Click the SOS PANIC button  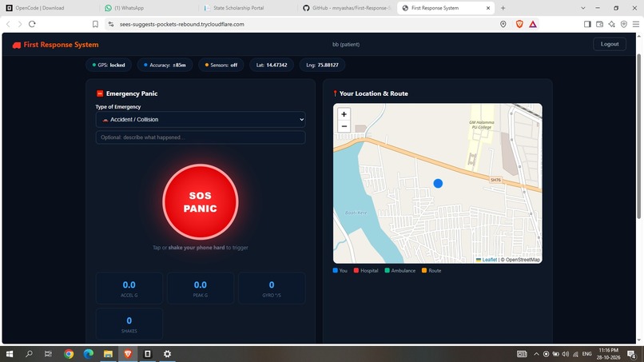(200, 201)
